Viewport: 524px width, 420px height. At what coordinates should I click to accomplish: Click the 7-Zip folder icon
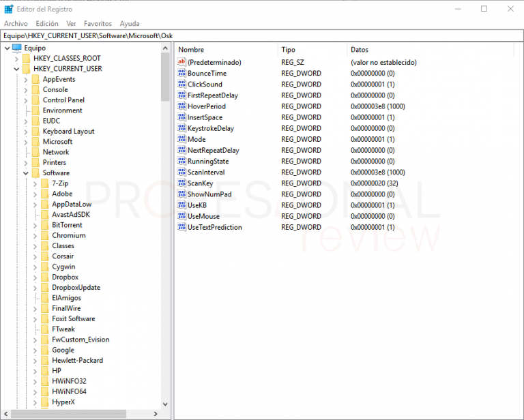[x=45, y=183]
